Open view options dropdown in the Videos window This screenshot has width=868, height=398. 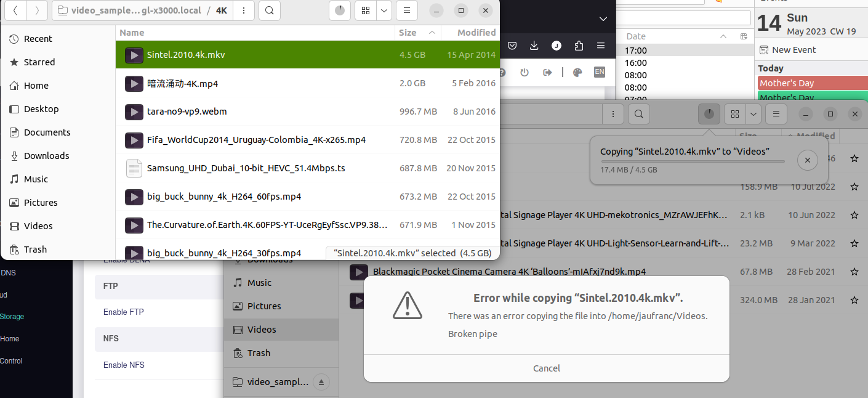click(753, 114)
